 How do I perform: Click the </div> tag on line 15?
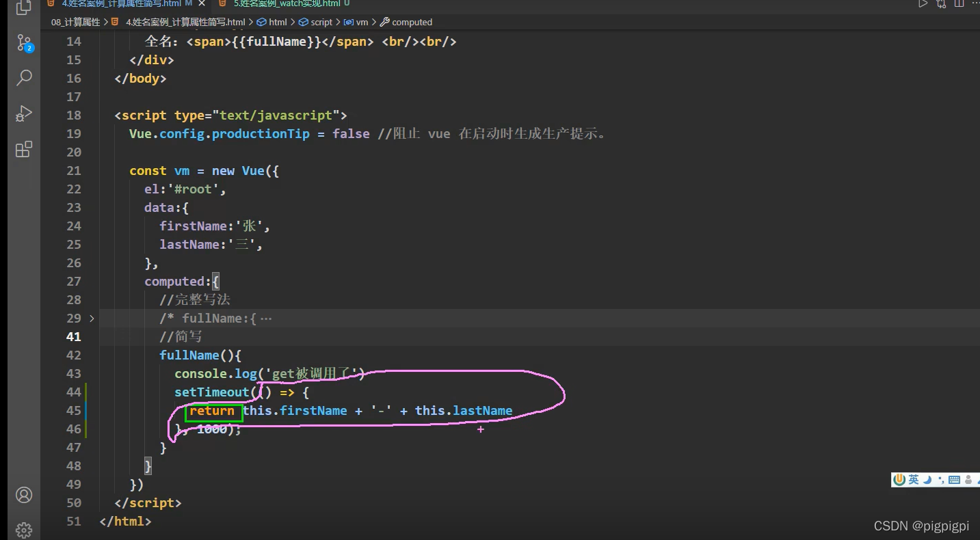[152, 59]
